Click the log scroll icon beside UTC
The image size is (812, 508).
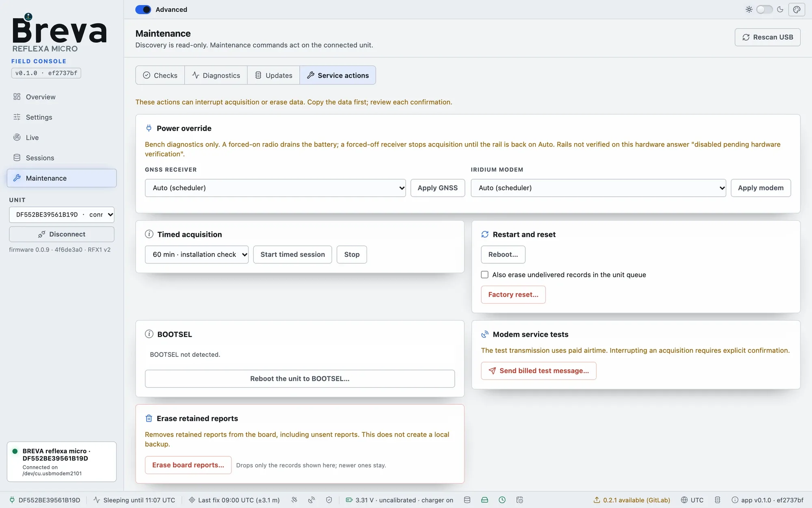tap(717, 500)
